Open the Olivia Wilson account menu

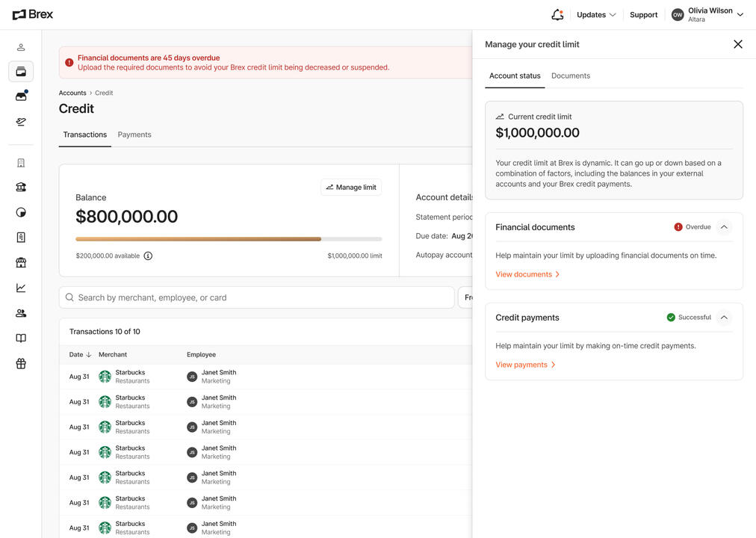pos(707,15)
